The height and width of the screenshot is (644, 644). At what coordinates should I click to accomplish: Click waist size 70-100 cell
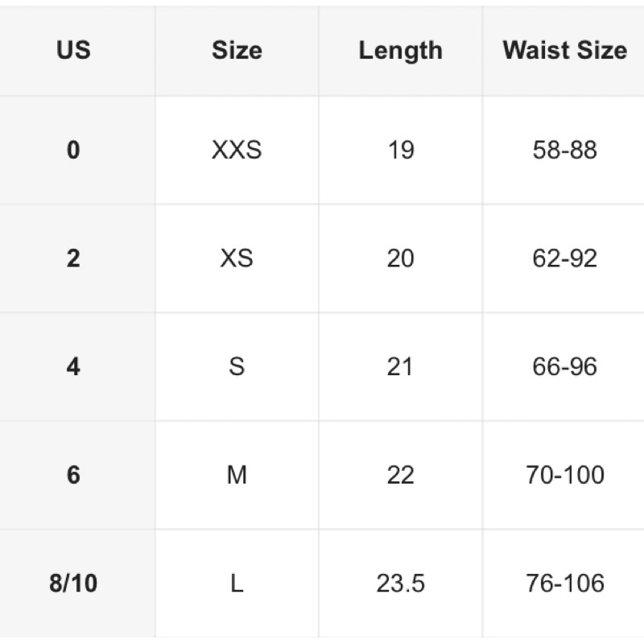564,475
